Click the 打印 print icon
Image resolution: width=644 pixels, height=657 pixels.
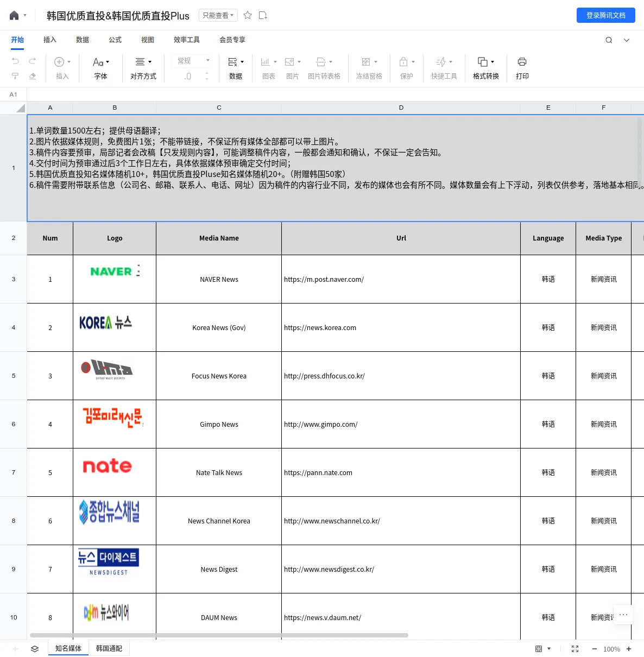[522, 62]
